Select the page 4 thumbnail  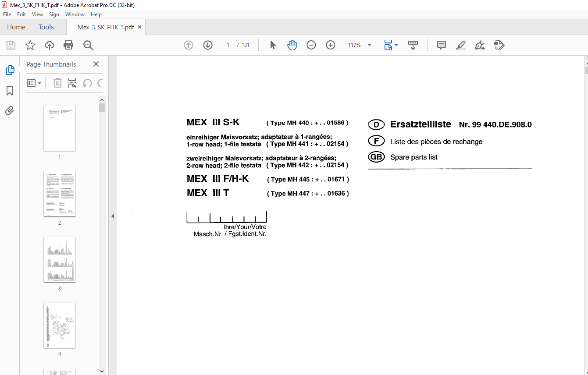(60, 325)
